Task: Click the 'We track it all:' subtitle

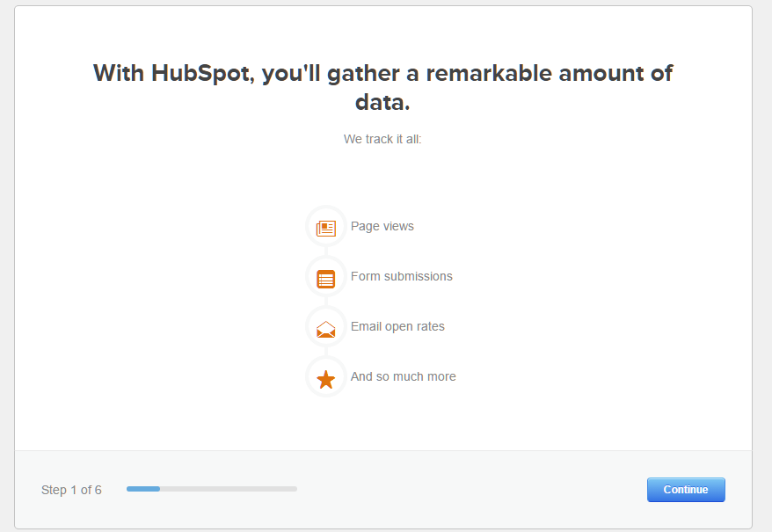Action: point(382,140)
